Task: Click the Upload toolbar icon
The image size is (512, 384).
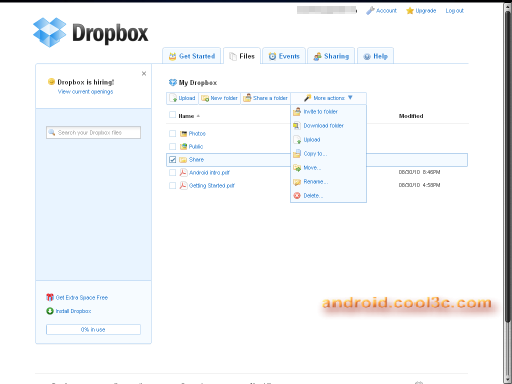Action: 173,98
